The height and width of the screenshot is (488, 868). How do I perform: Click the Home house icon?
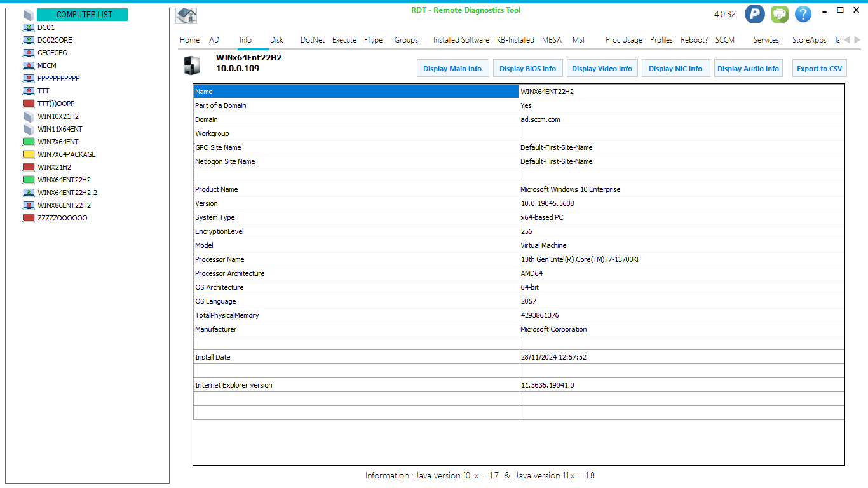coord(186,15)
